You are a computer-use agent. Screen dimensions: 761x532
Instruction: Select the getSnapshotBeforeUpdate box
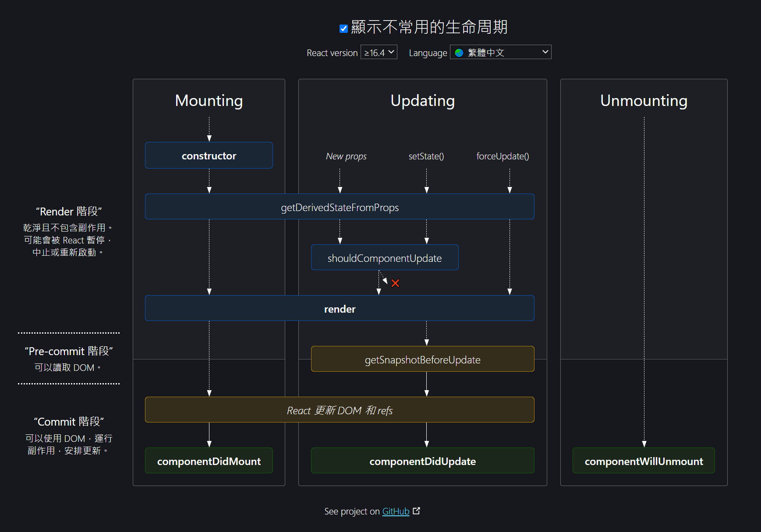pos(422,359)
